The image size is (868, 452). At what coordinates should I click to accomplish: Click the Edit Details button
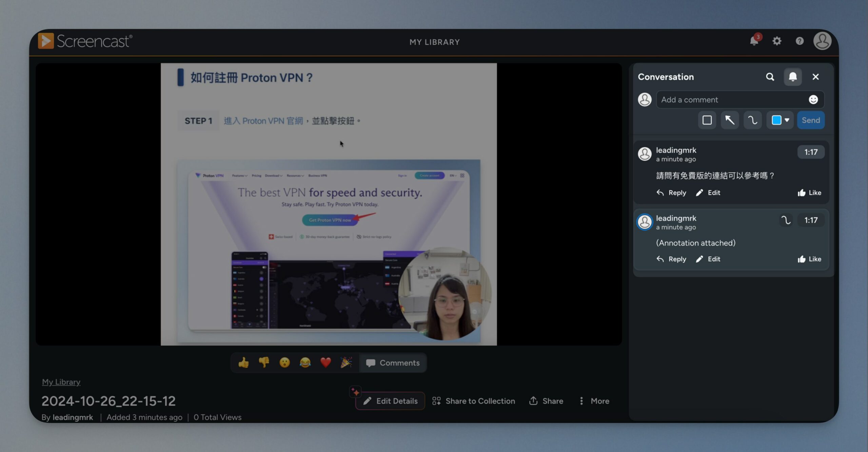point(390,401)
